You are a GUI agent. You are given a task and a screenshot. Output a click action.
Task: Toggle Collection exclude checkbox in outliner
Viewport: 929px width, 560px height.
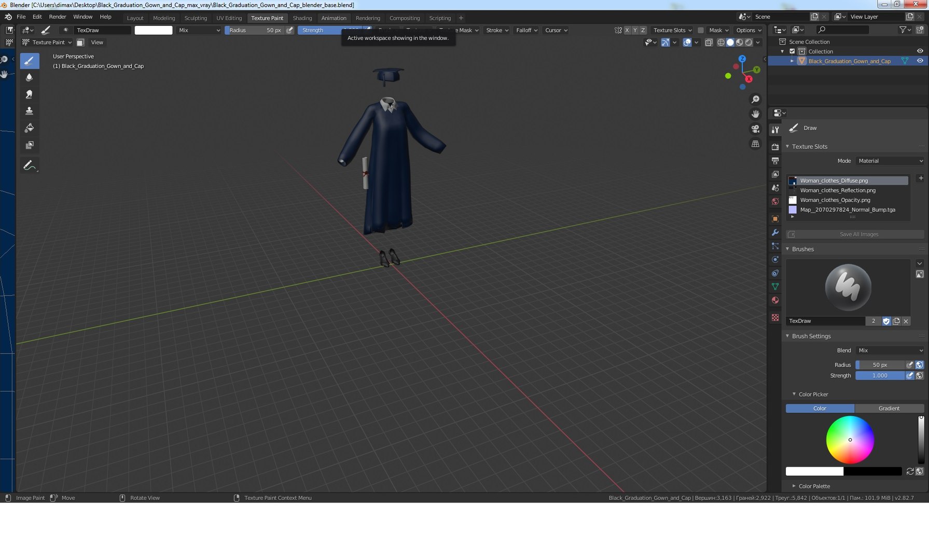point(792,51)
